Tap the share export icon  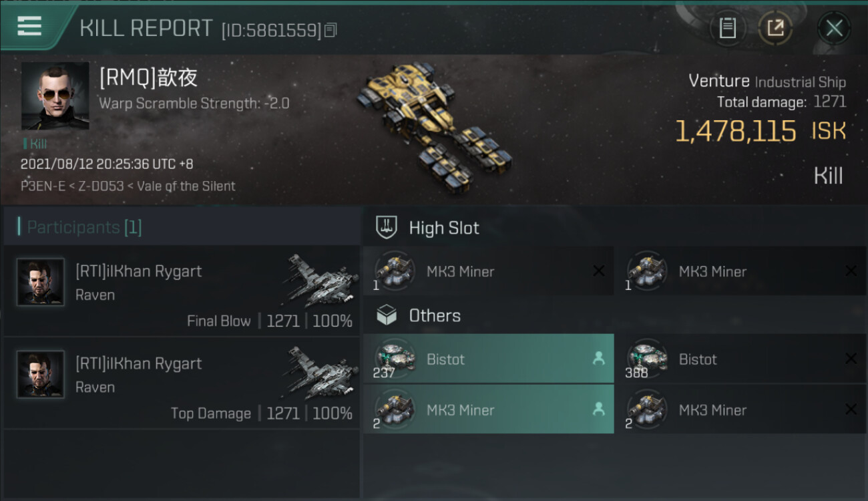pos(775,28)
